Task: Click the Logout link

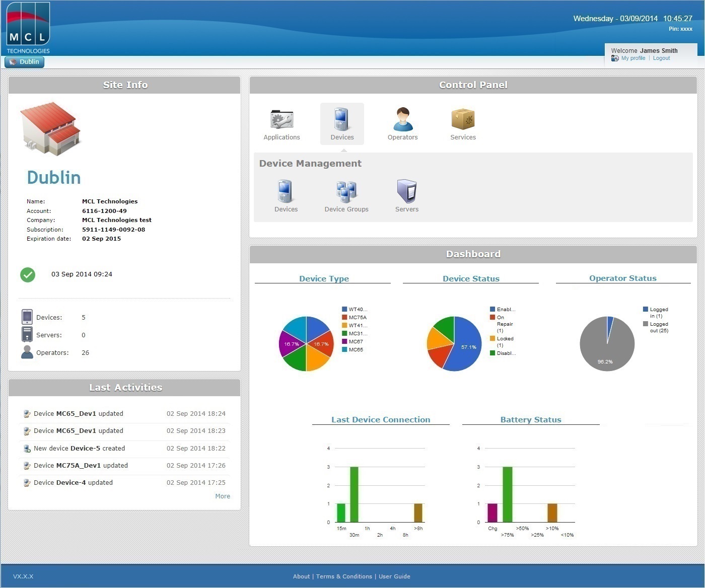Action: 661,58
